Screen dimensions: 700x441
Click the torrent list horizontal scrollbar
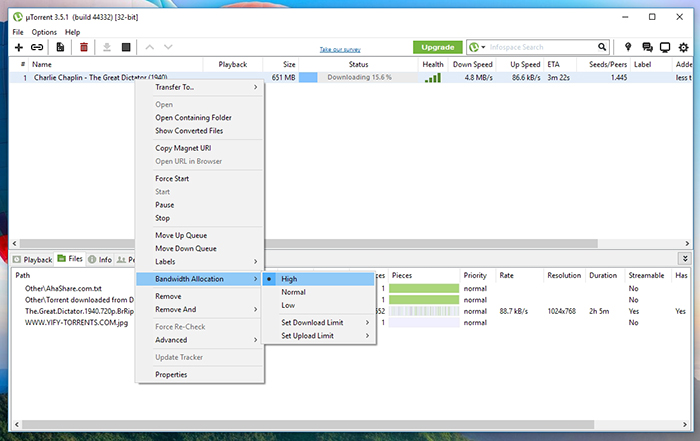[308, 243]
